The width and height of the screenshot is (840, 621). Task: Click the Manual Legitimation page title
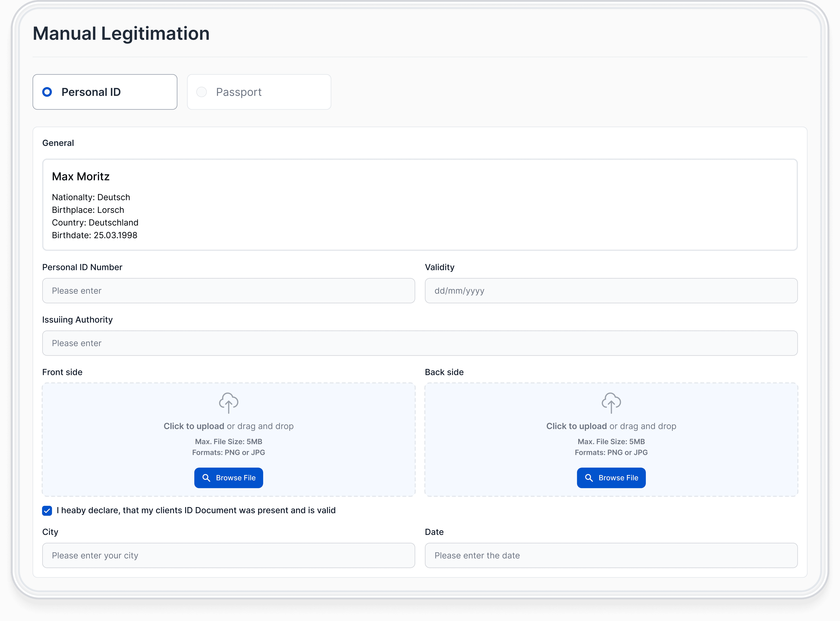coord(121,33)
